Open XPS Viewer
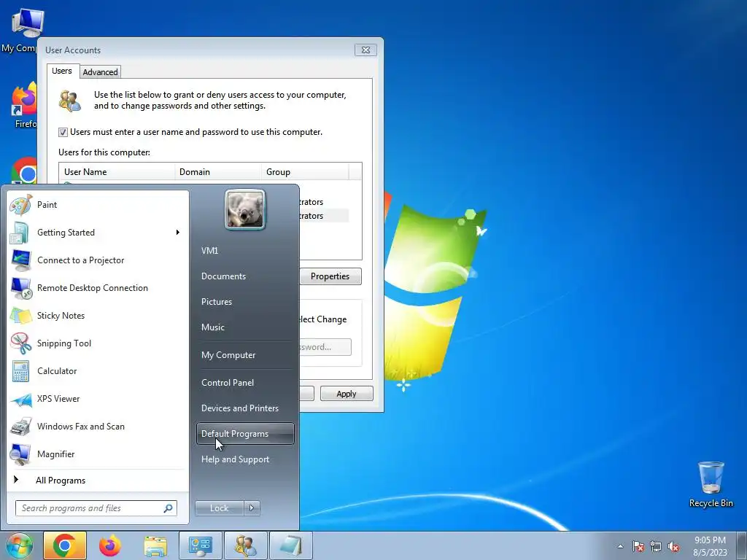Image resolution: width=747 pixels, height=560 pixels. (x=98, y=399)
